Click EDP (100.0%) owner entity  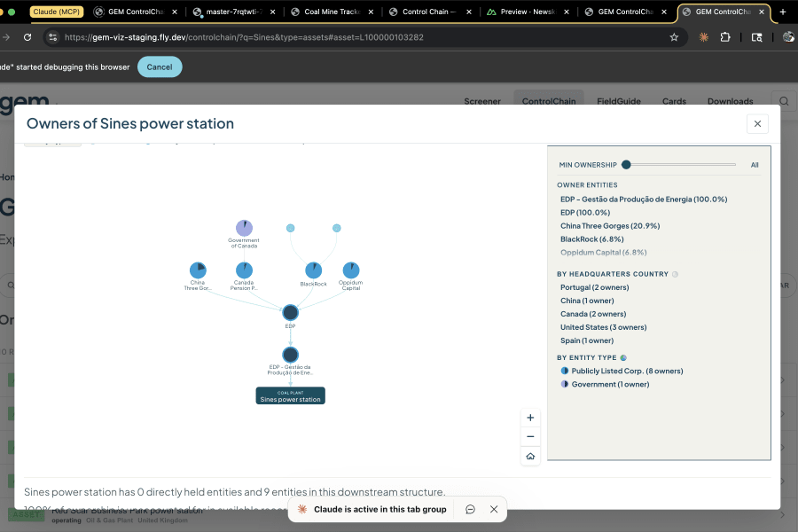(x=585, y=213)
